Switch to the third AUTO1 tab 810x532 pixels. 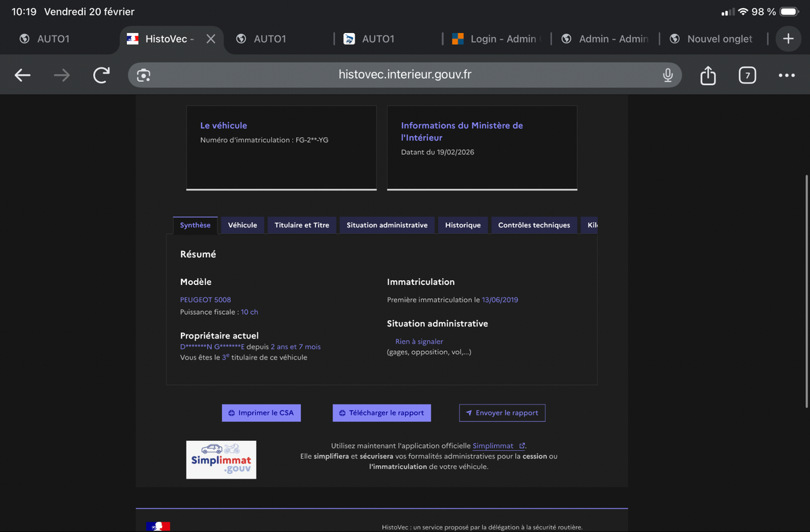378,39
